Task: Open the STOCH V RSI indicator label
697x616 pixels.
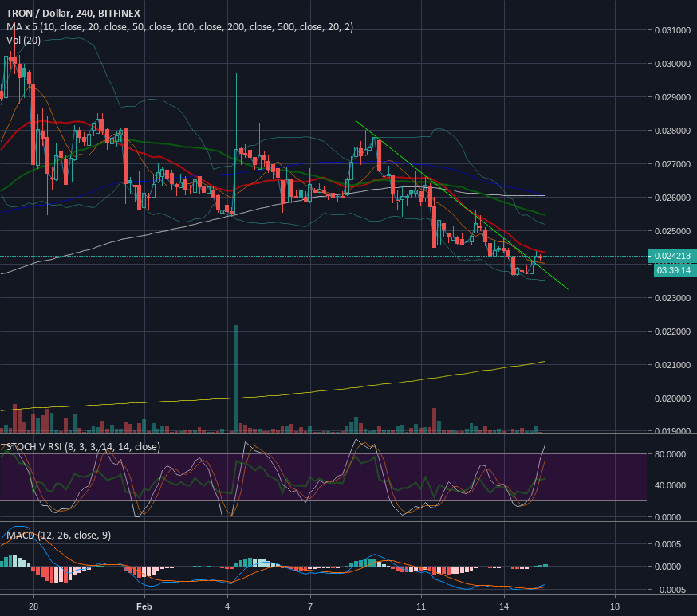Action: 83,447
